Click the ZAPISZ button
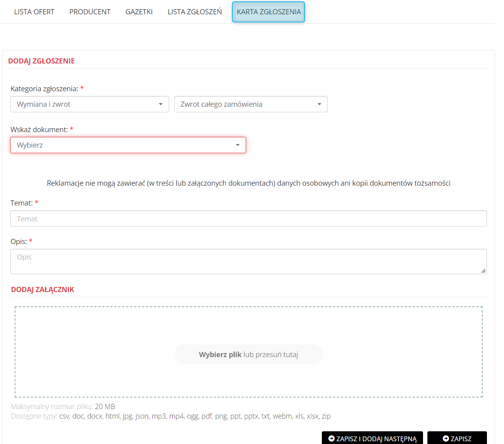 click(457, 438)
